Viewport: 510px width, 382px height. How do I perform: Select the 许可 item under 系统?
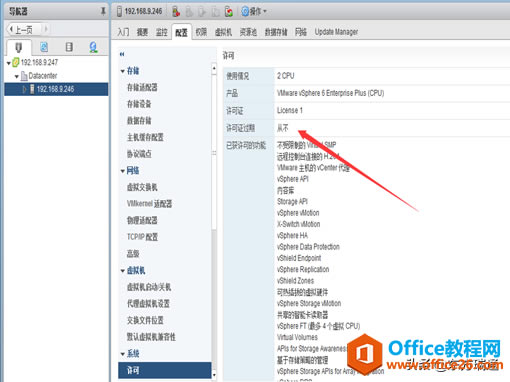point(165,370)
